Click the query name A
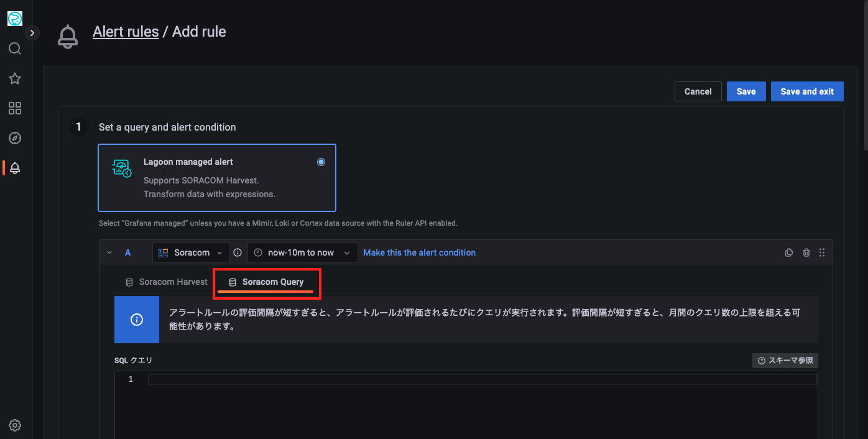This screenshot has width=868, height=439. (128, 252)
